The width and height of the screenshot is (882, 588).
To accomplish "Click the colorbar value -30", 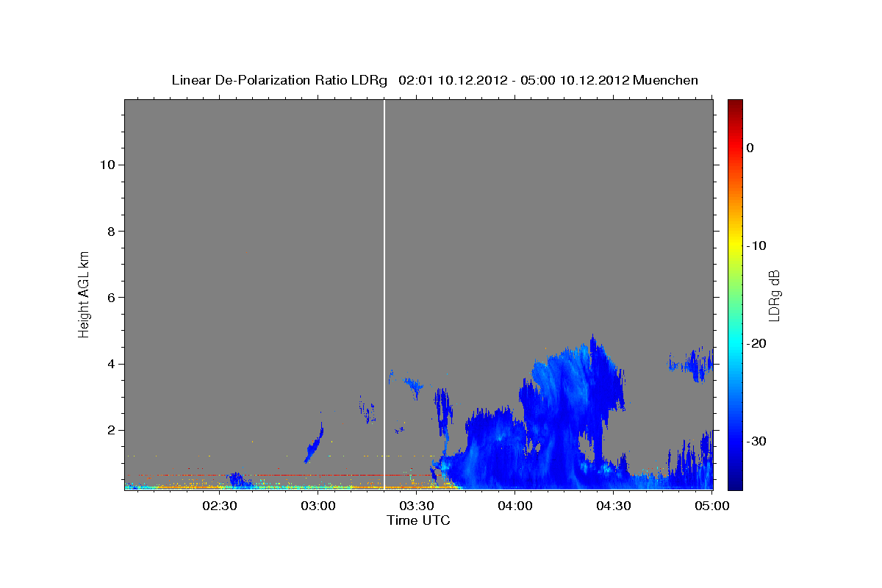I will click(x=758, y=441).
